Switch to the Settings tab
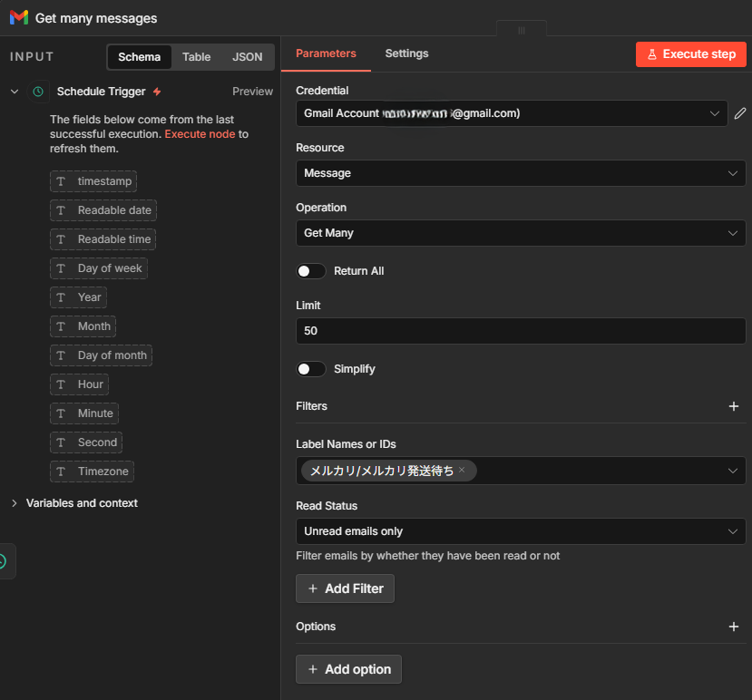 tap(406, 53)
